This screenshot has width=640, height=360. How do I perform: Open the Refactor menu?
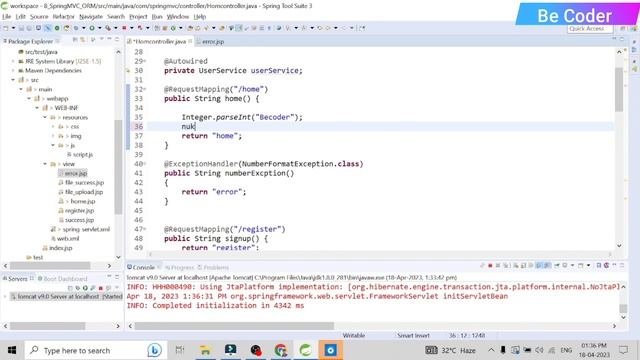pos(63,17)
